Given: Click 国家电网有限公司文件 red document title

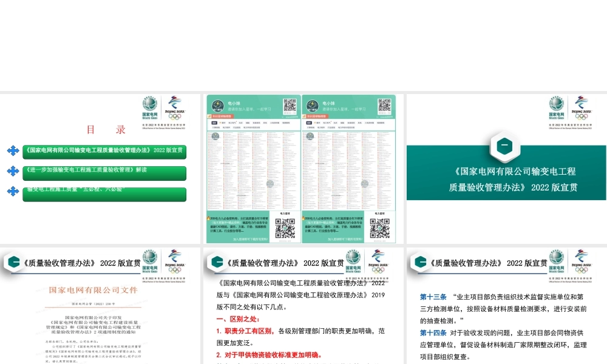Looking at the screenshot, I should (x=94, y=289).
